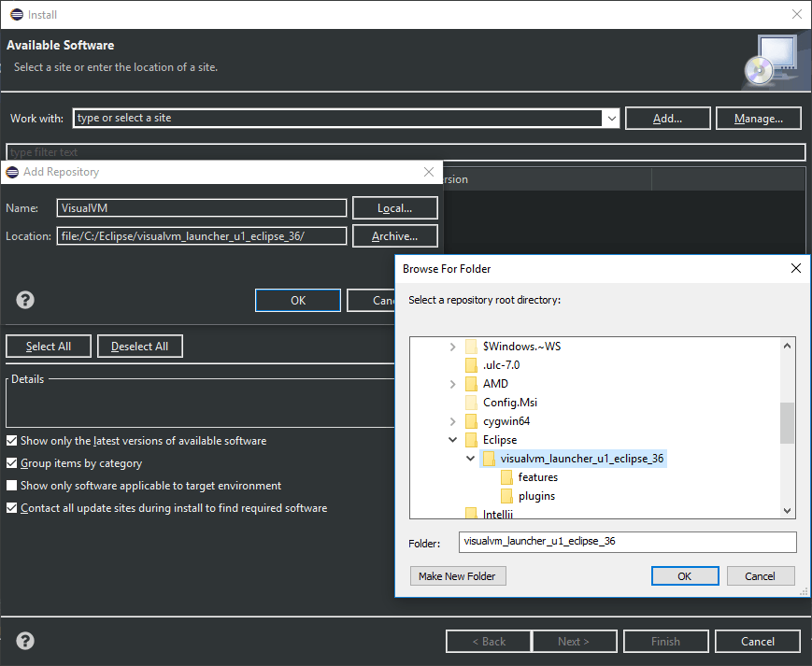Click the cygwin64 folder icon
Screen dimensions: 812x666
pos(472,421)
